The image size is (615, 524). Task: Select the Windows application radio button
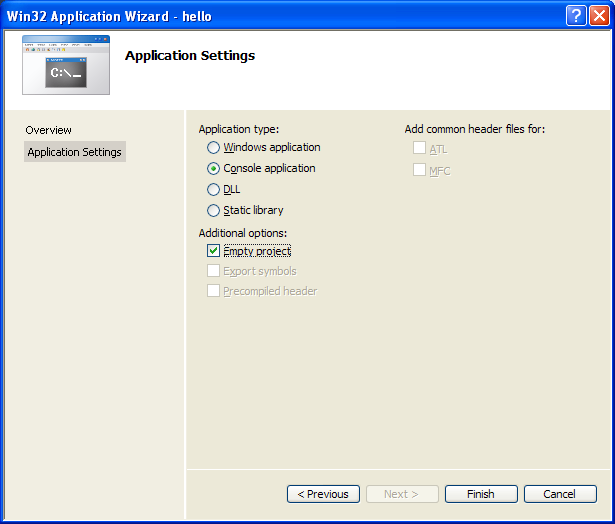[213, 148]
